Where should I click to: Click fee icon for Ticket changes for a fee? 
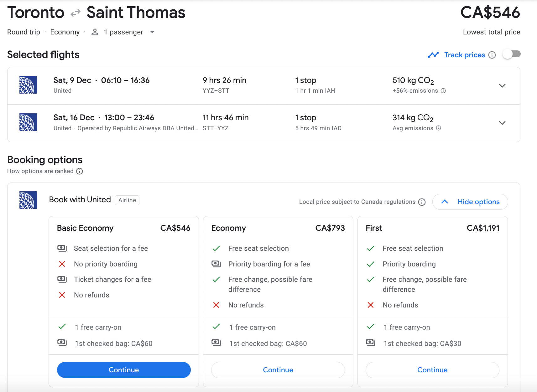(x=62, y=279)
